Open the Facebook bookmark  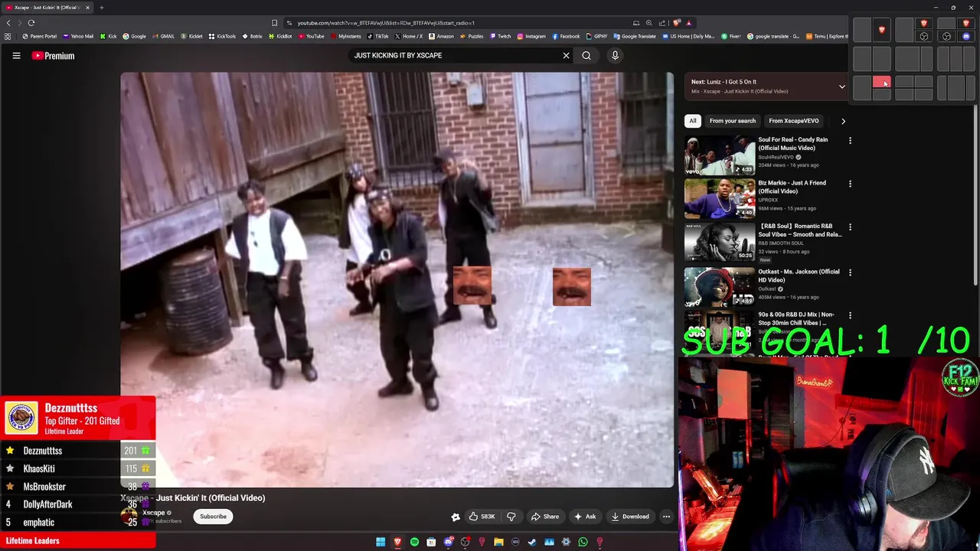click(x=566, y=36)
